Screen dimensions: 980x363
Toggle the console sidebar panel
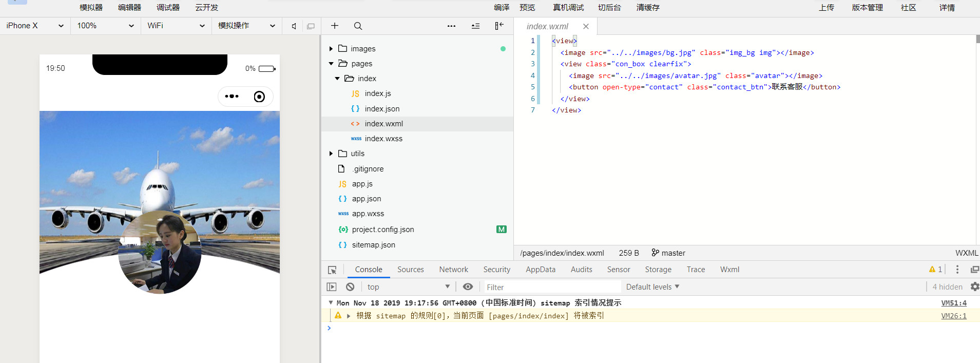(332, 287)
